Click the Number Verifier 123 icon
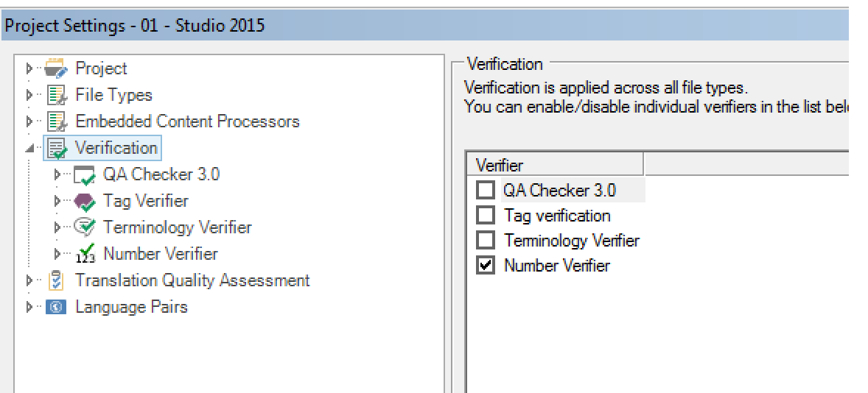This screenshot has width=868, height=393. point(85,255)
